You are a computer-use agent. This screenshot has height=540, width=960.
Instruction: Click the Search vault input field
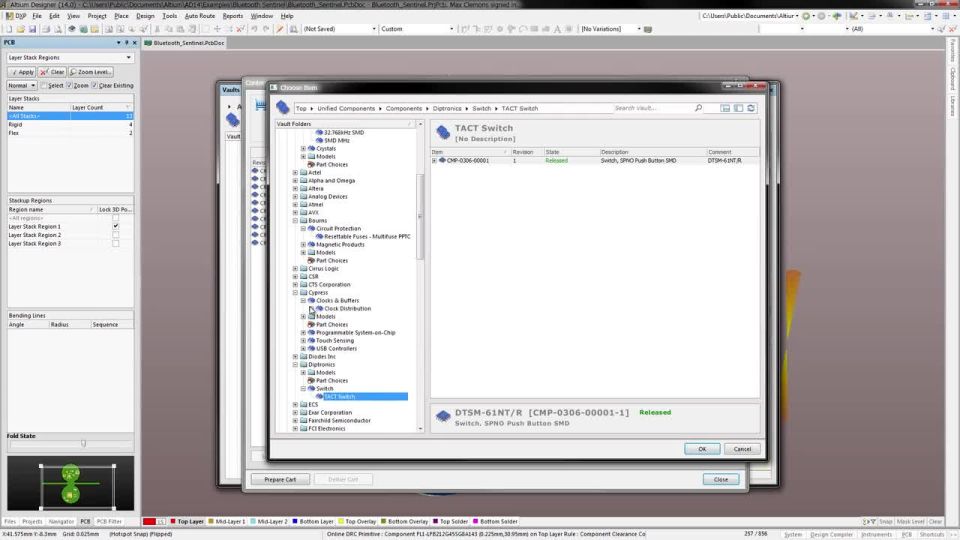point(653,108)
